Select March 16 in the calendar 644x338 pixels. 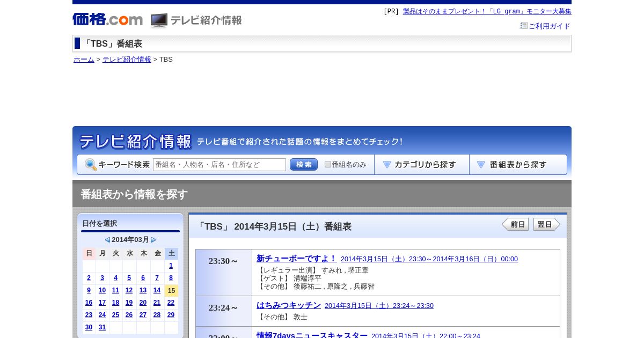click(89, 303)
